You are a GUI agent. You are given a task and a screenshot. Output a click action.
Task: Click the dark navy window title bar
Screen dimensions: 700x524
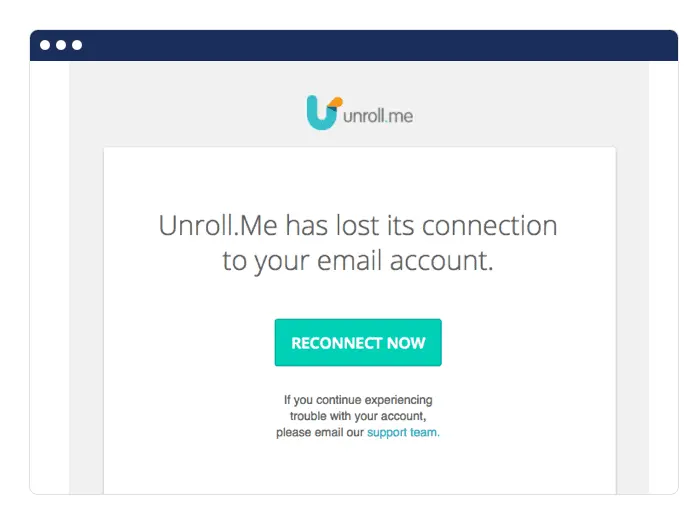click(360, 45)
